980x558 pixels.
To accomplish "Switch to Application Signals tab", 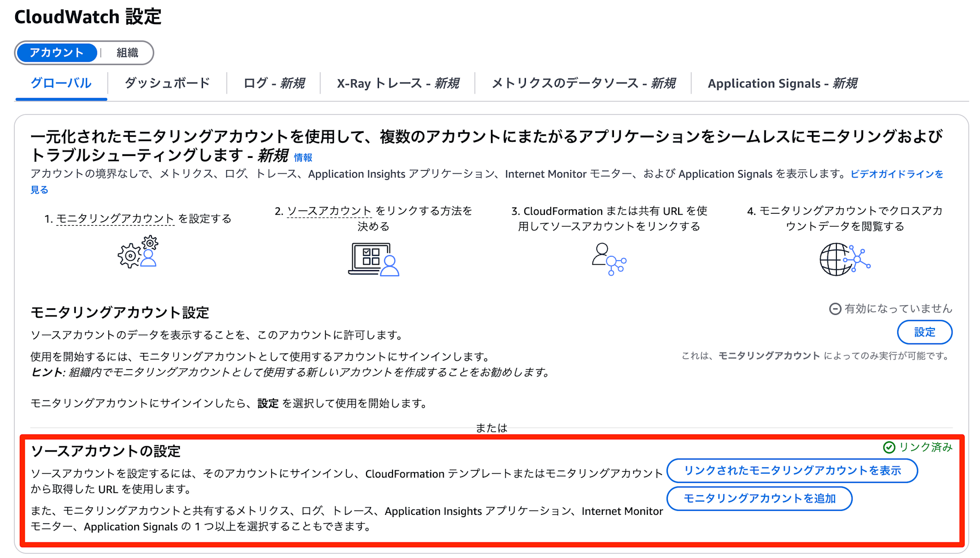I will [782, 83].
